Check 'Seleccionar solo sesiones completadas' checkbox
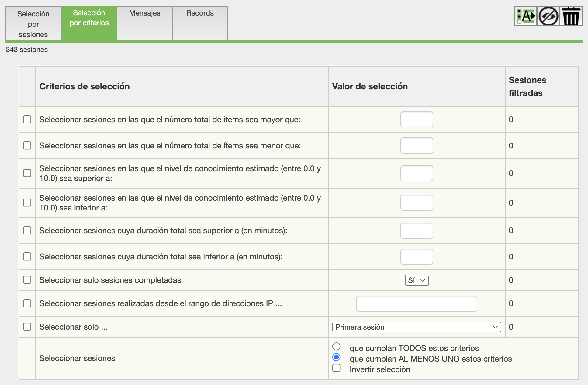This screenshot has width=588, height=385. [27, 280]
